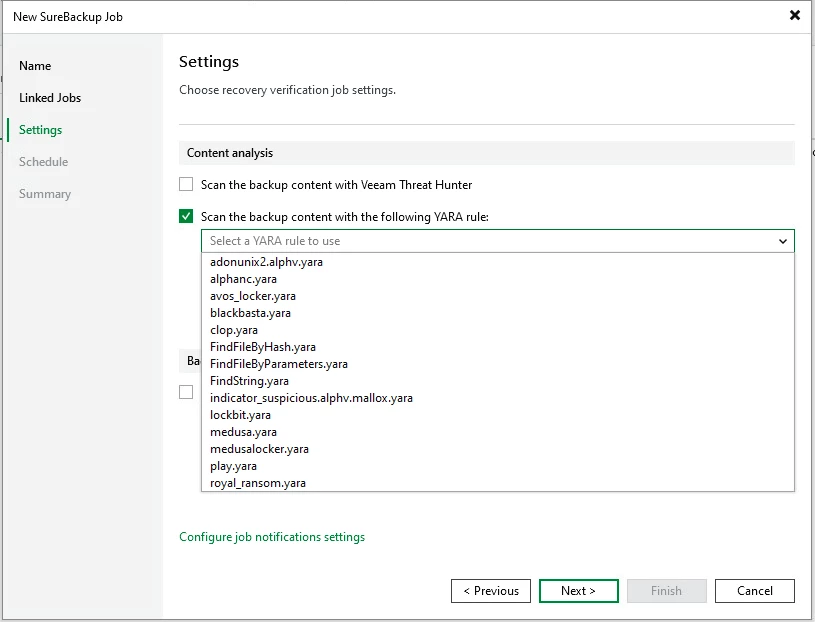This screenshot has width=815, height=622.
Task: Select the blackbasta.yara rule
Action: click(x=250, y=313)
